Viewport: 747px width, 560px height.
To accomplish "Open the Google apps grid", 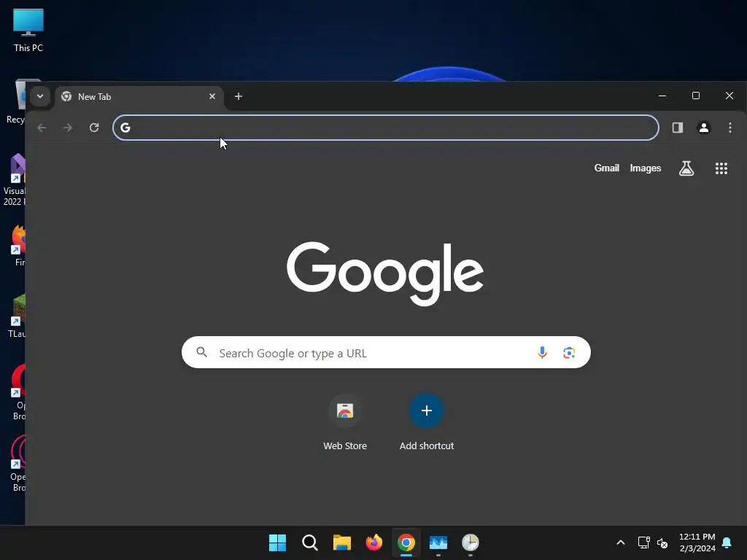I will pyautogui.click(x=721, y=168).
